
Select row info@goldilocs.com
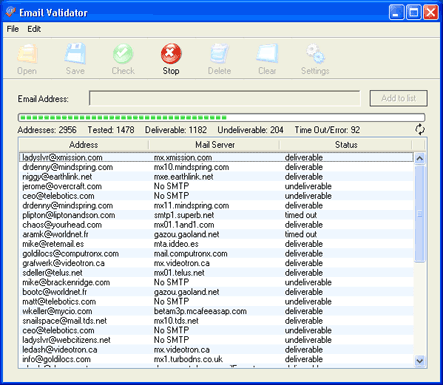216,359
